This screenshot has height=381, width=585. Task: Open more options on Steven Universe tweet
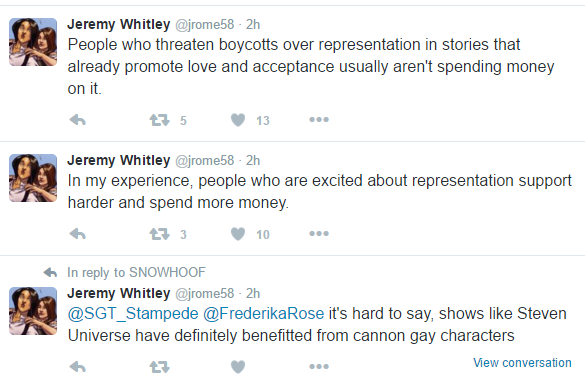click(x=319, y=366)
